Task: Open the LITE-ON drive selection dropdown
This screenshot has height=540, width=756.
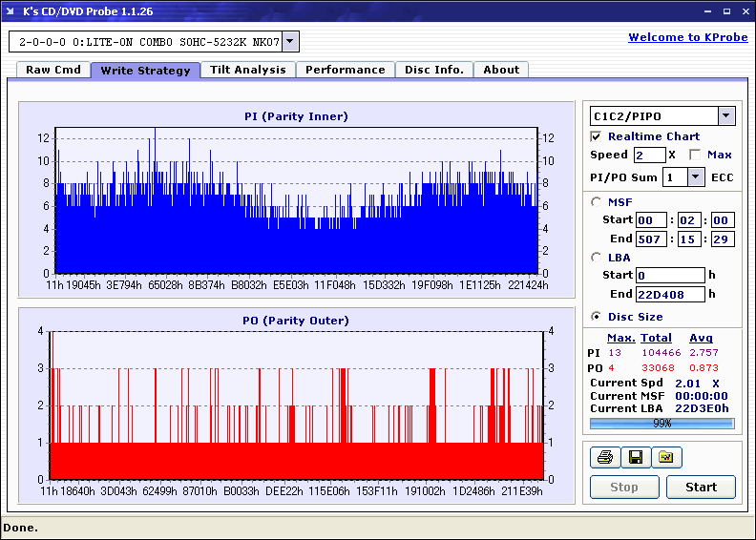Action: click(x=291, y=42)
